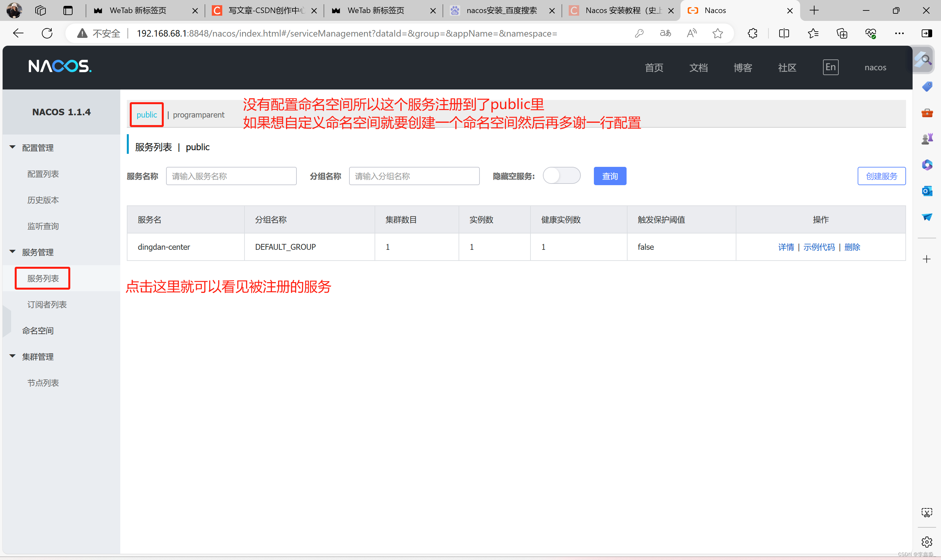Screen dimensions: 941x560
Task: Select 社区 in the top navigation
Action: 787,68
